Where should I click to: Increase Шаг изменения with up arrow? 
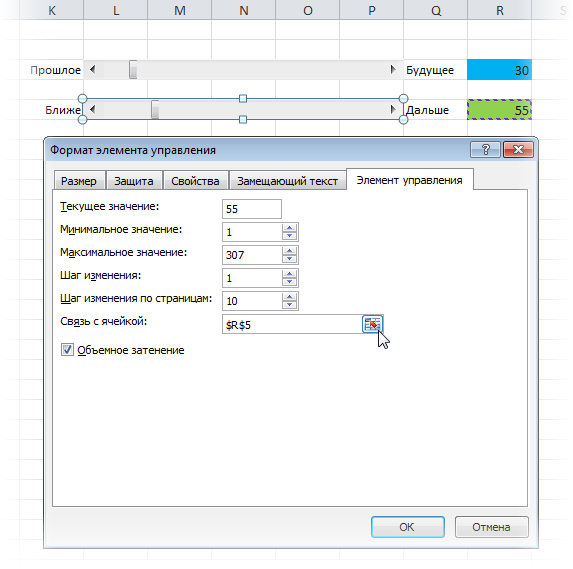click(x=289, y=274)
